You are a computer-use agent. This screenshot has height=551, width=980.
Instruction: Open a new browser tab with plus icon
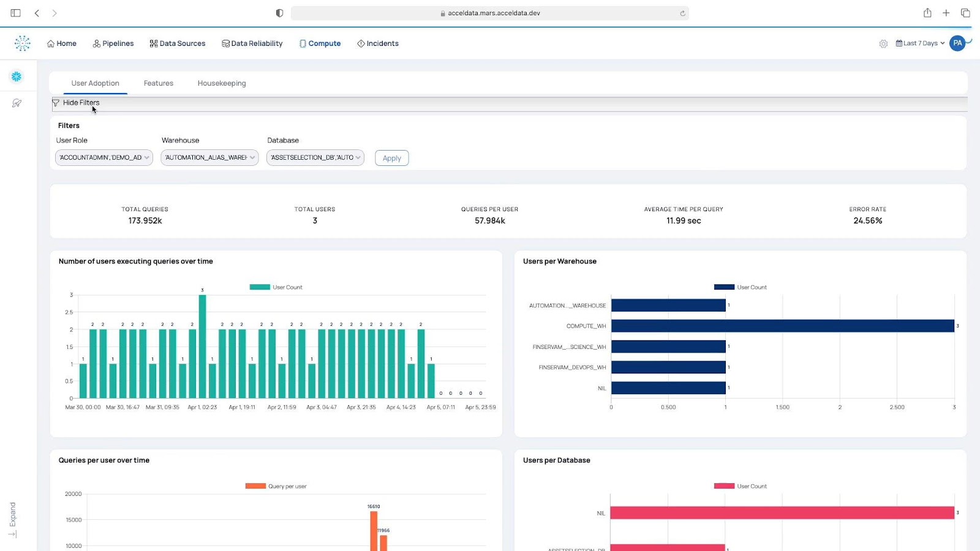point(946,13)
